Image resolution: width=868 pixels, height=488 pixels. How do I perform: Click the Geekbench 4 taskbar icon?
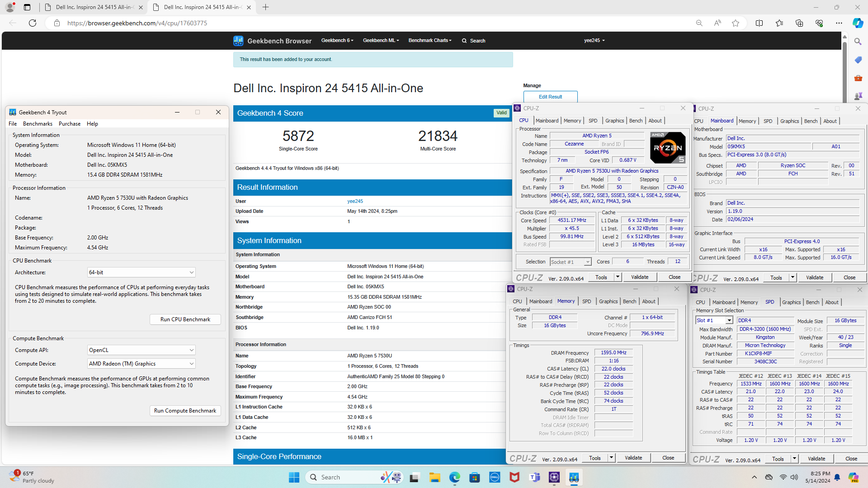[x=574, y=477]
